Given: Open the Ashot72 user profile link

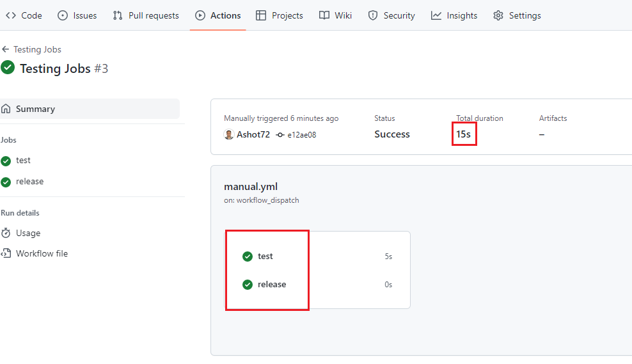Looking at the screenshot, I should coord(253,134).
